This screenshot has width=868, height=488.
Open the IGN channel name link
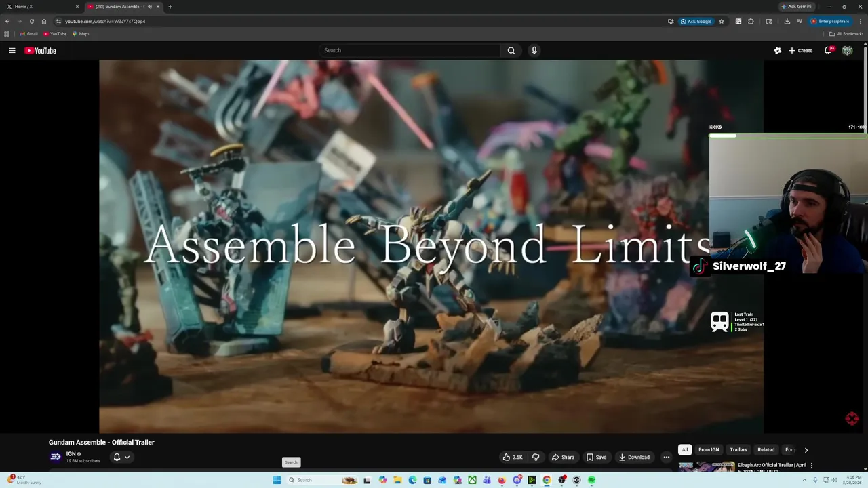71,454
